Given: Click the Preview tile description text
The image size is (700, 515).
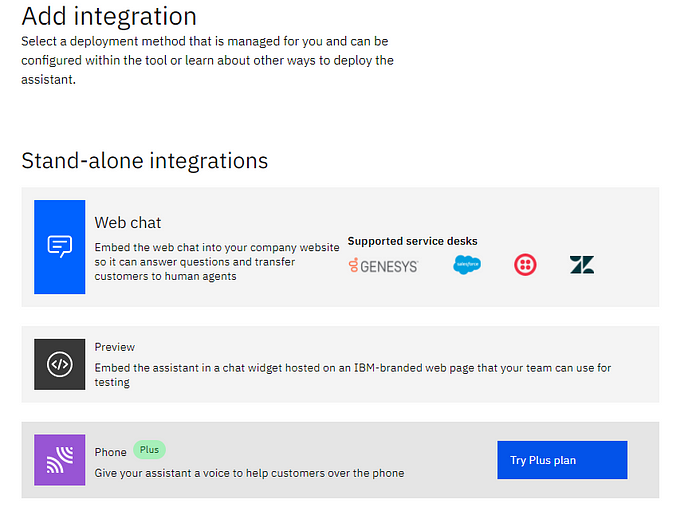Looking at the screenshot, I should (352, 375).
